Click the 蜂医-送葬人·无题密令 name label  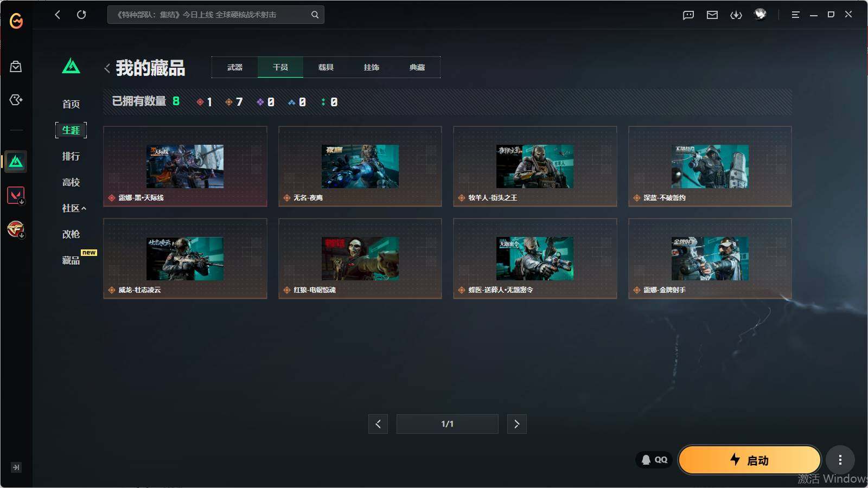coord(501,290)
